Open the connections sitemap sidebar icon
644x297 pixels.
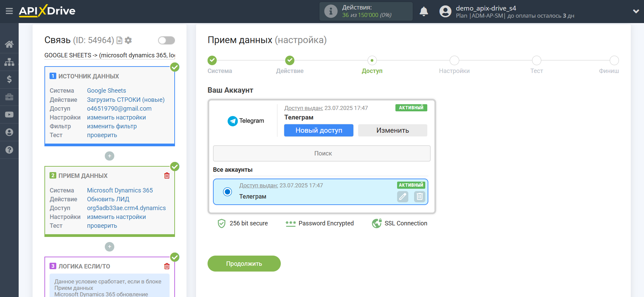pos(9,62)
